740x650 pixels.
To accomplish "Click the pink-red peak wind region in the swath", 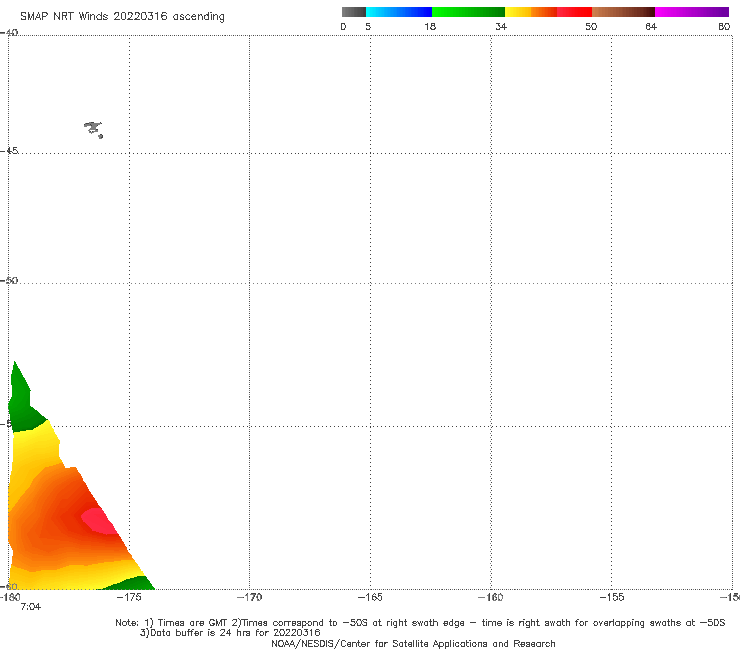I will point(99,521).
